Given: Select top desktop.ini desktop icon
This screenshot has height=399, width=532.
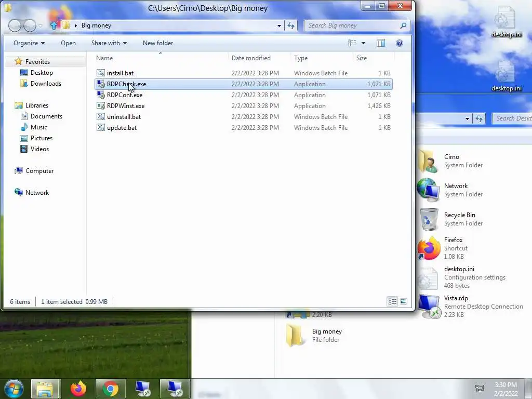Looking at the screenshot, I should pos(507,22).
